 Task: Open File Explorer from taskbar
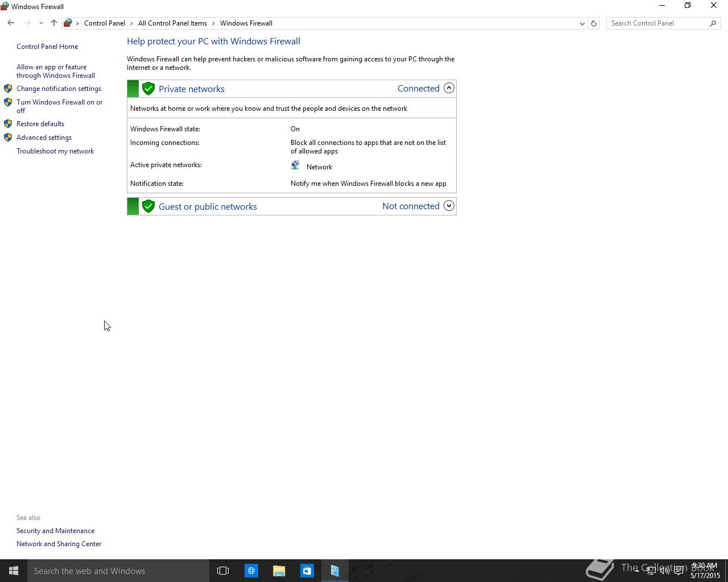pyautogui.click(x=279, y=571)
